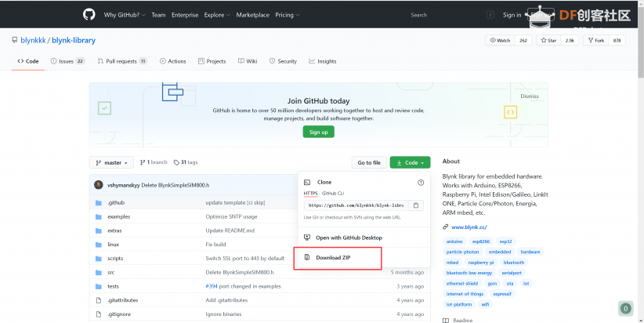Open the blynkkk owner link
The width and height of the screenshot is (644, 323).
33,40
